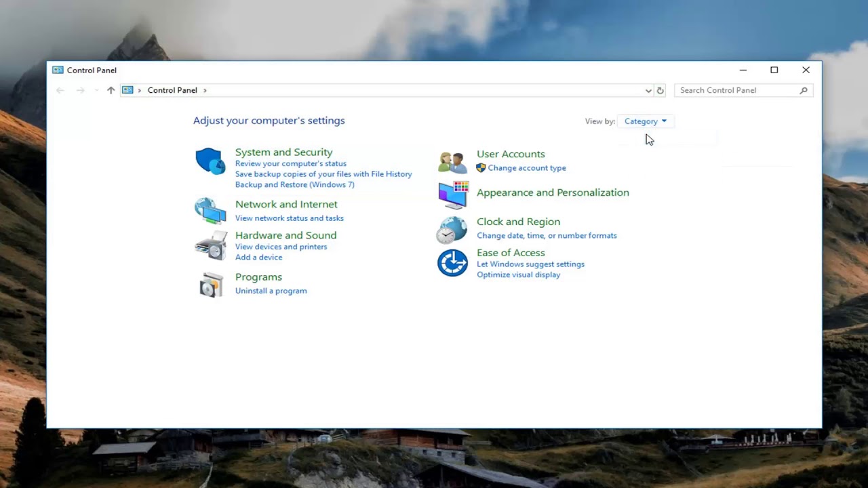868x488 pixels.
Task: Click Change date, time, or number formats
Action: (547, 236)
